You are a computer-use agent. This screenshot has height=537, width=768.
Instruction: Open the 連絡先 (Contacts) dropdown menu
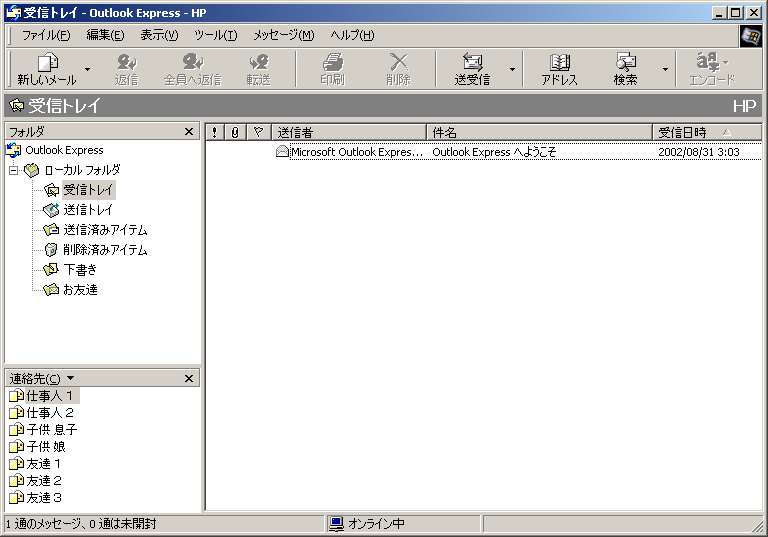(x=41, y=378)
